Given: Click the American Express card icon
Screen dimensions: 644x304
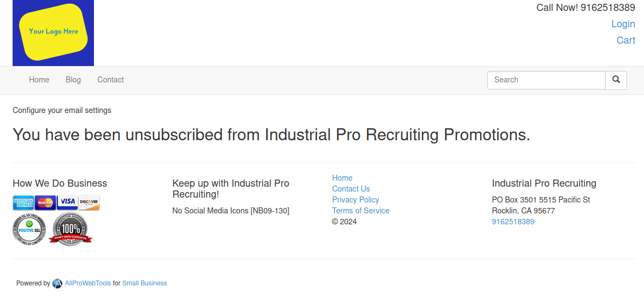Looking at the screenshot, I should (x=23, y=202).
